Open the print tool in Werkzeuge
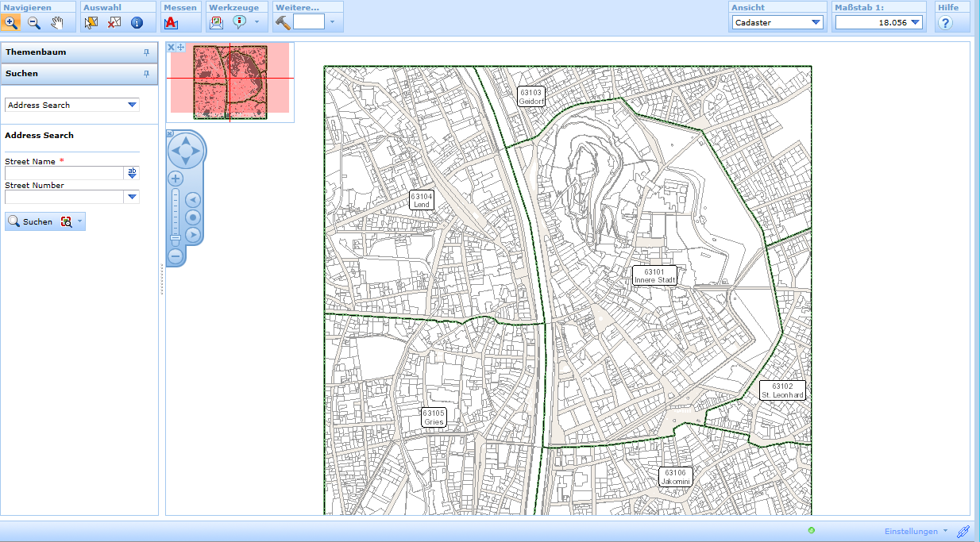This screenshot has height=542, width=980. pos(215,21)
